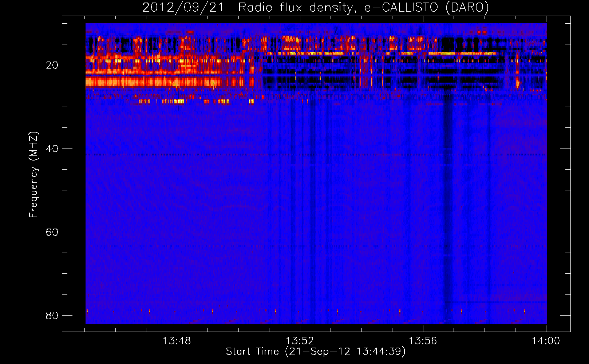Click the 20 MHz frequency tick label
Screen dimensions: 589x364
tap(52, 65)
